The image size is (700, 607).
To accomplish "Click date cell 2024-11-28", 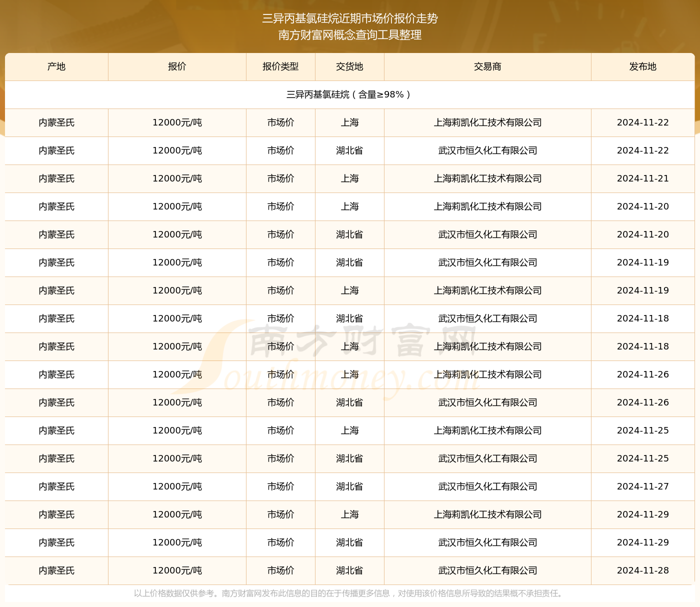I will [x=643, y=570].
